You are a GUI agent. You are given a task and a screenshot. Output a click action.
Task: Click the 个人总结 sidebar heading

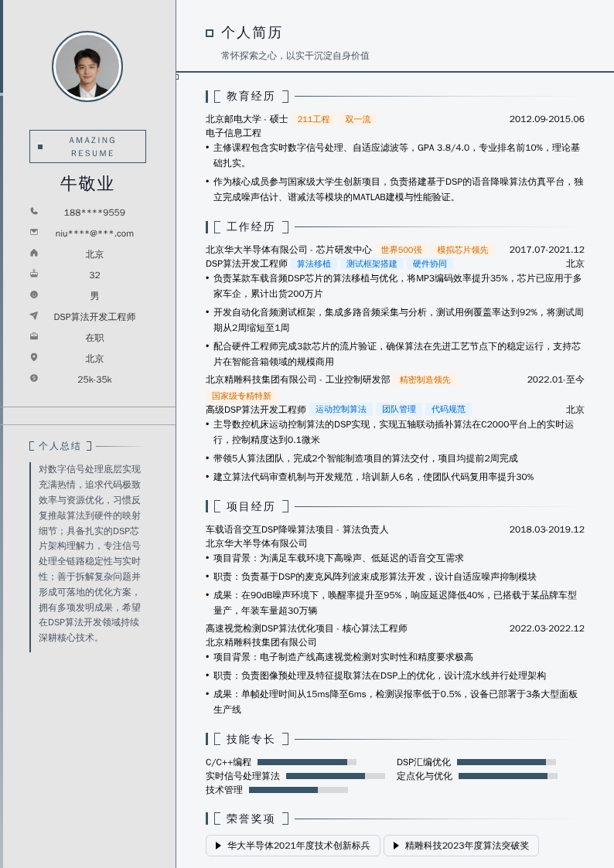pos(60,446)
